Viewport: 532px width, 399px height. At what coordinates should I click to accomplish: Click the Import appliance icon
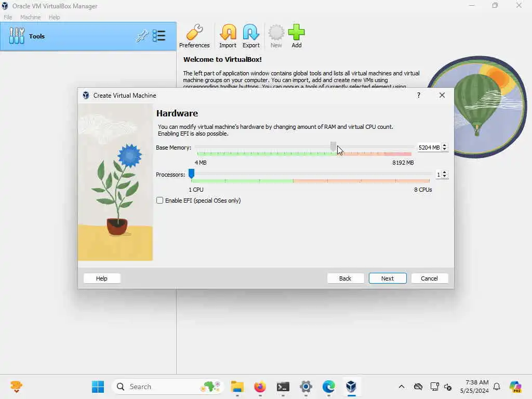tap(228, 36)
